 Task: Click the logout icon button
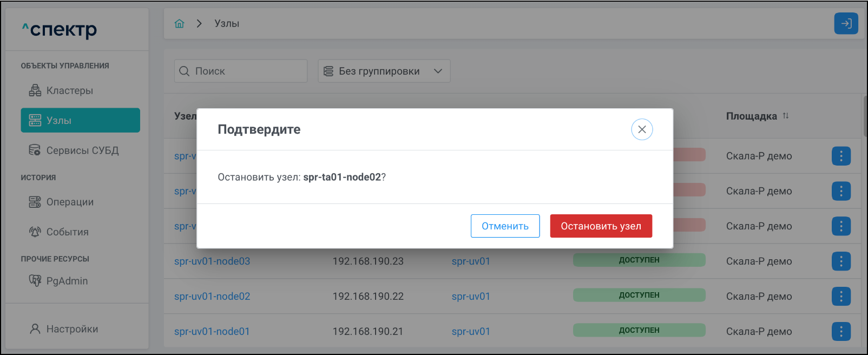pos(846,23)
